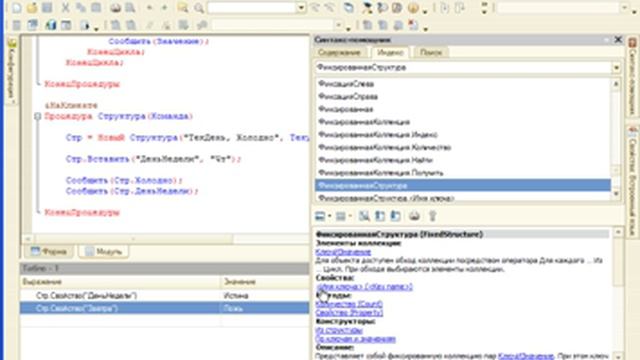The width and height of the screenshot is (640, 360).
Task: Open the dropdown arrow after the orange Help icon
Action: tap(425, 11)
